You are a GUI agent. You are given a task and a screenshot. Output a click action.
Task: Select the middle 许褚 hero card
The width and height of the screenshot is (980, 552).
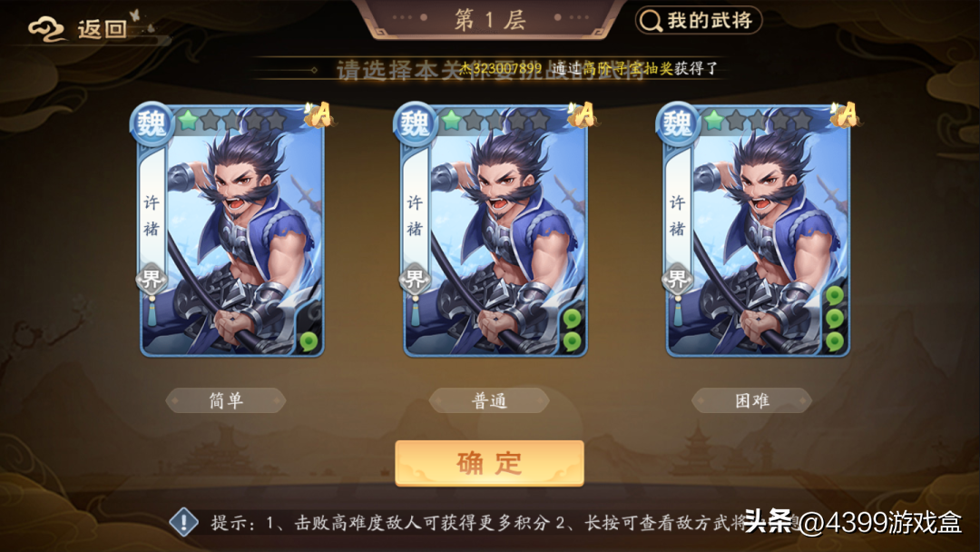point(495,230)
